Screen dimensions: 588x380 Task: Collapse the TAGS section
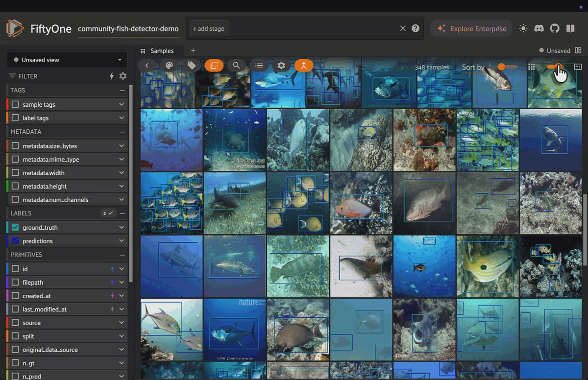pyautogui.click(x=122, y=90)
